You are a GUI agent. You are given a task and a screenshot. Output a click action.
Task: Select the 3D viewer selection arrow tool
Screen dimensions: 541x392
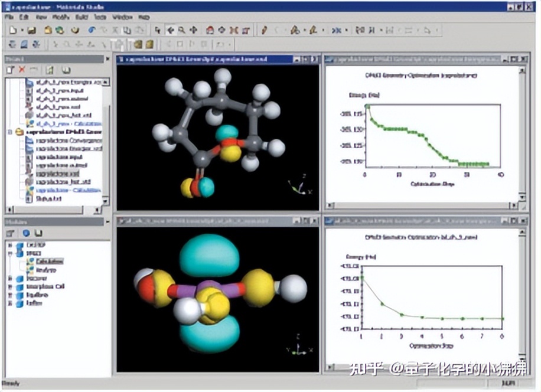click(158, 30)
